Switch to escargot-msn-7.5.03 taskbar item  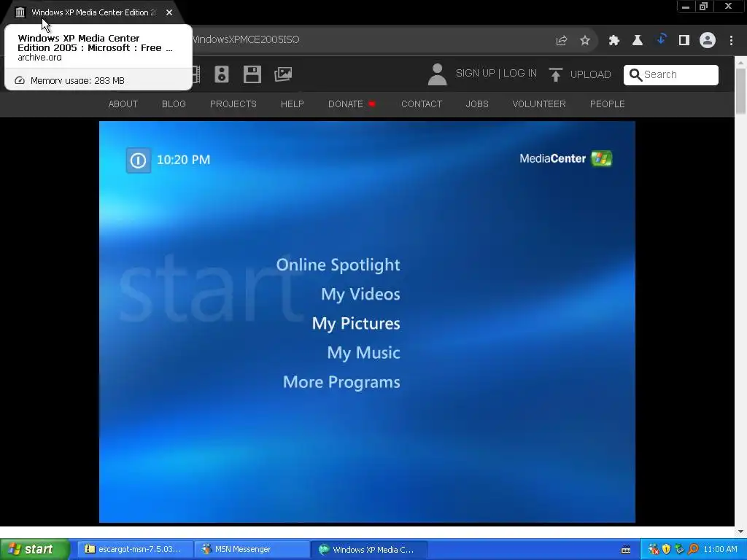pyautogui.click(x=133, y=550)
